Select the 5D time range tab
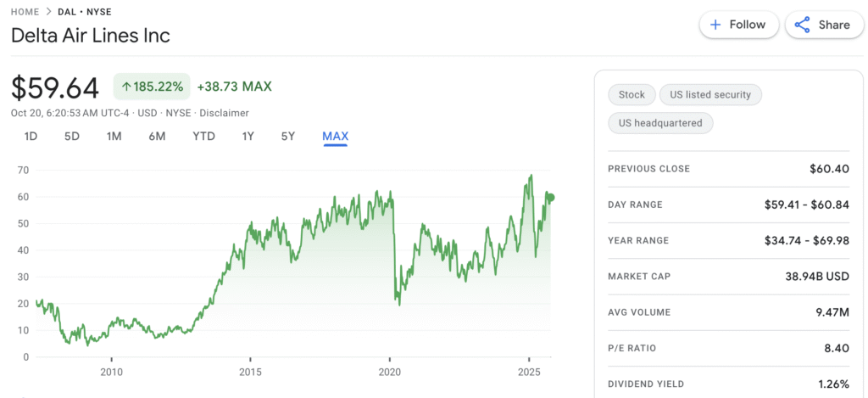This screenshot has height=398, width=868. pyautogui.click(x=72, y=137)
